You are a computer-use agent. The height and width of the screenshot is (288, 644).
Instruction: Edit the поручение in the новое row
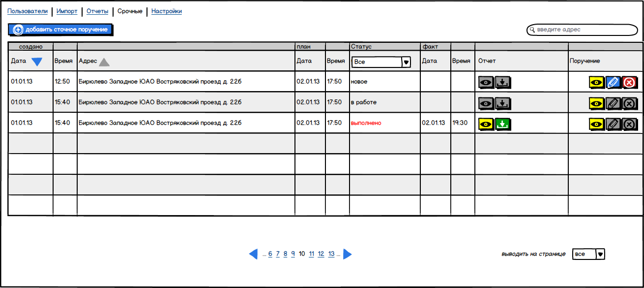[613, 82]
